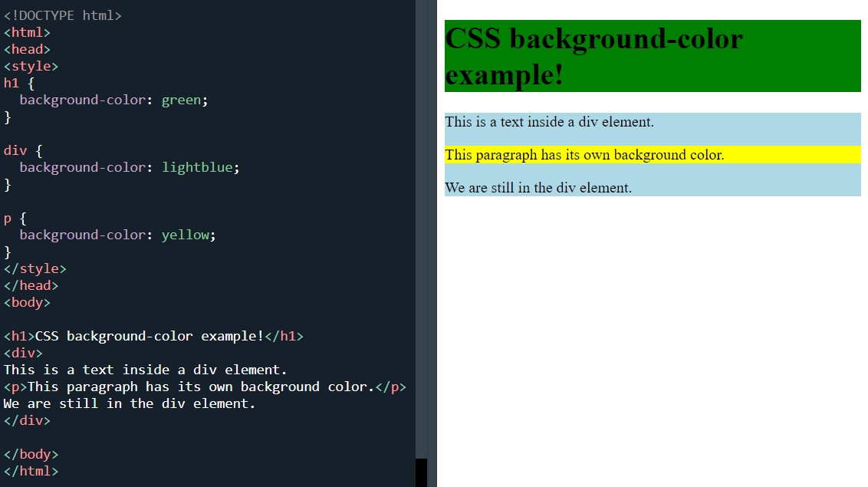The height and width of the screenshot is (487, 868).
Task: Click the h1 element line in body code
Action: (153, 337)
